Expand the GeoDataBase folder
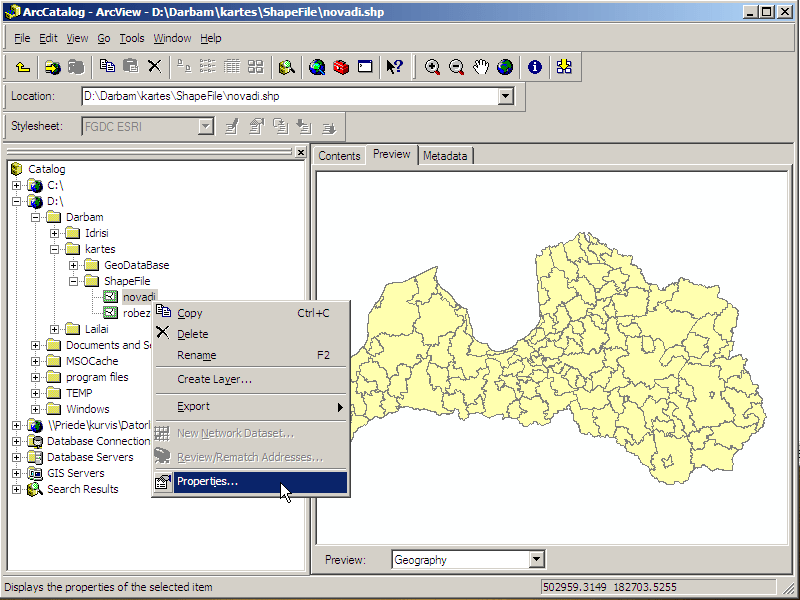This screenshot has width=800, height=600. pyautogui.click(x=73, y=265)
